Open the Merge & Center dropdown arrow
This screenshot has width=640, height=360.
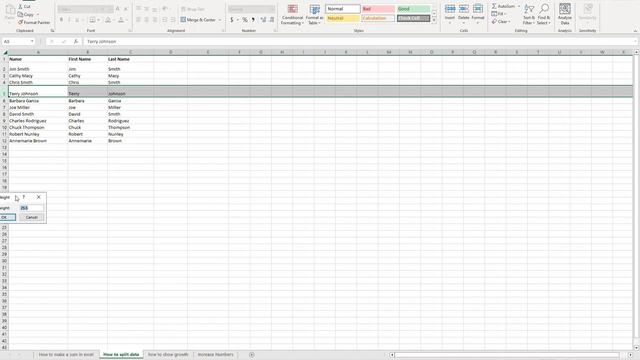[220, 20]
